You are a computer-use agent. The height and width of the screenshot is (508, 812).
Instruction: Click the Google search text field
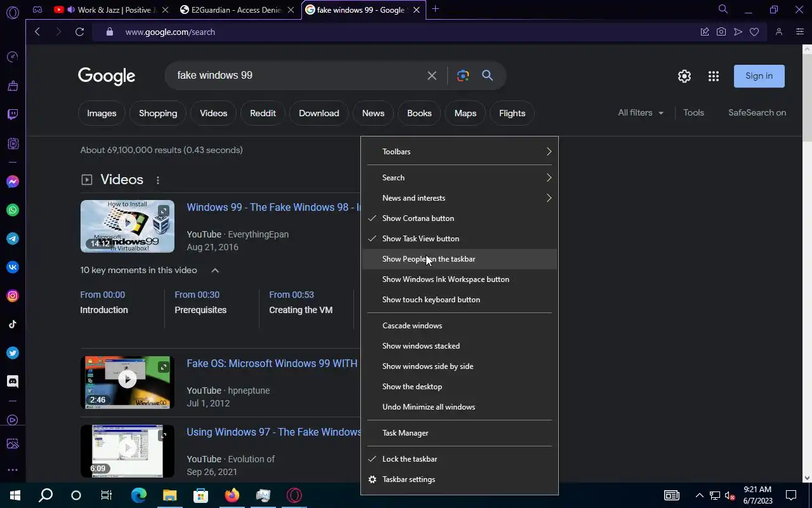298,76
